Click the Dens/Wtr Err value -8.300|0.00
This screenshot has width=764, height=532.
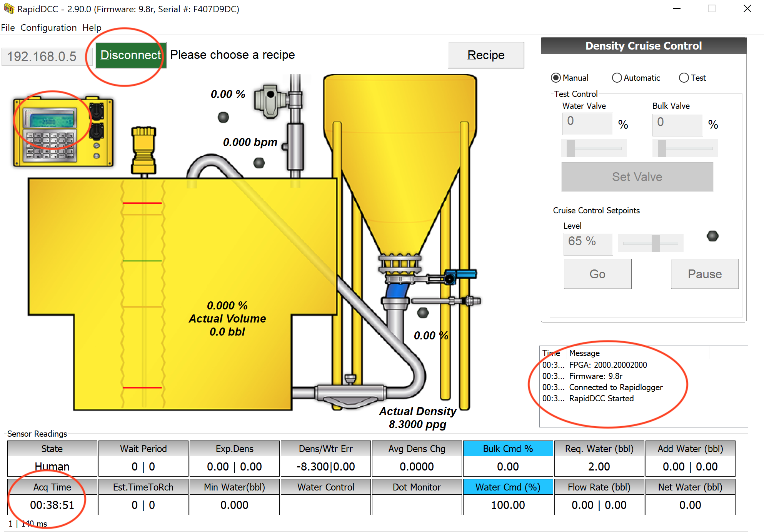325,466
